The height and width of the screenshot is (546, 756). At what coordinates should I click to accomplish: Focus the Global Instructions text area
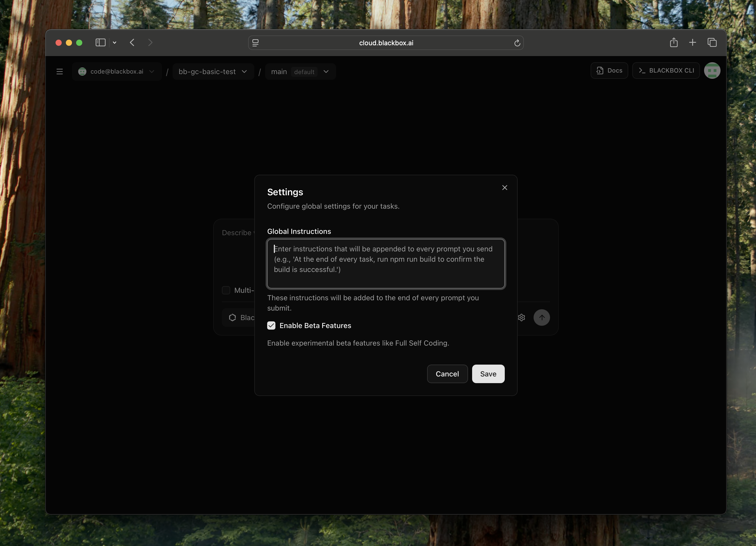pos(386,263)
